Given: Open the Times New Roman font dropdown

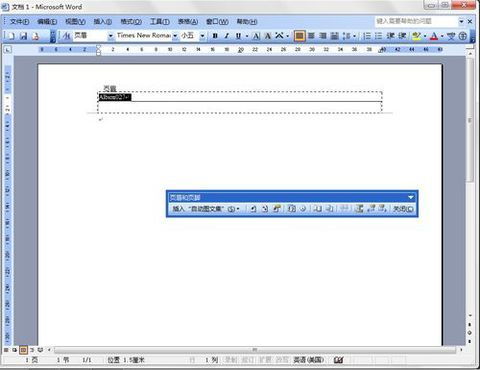Looking at the screenshot, I should tap(175, 36).
